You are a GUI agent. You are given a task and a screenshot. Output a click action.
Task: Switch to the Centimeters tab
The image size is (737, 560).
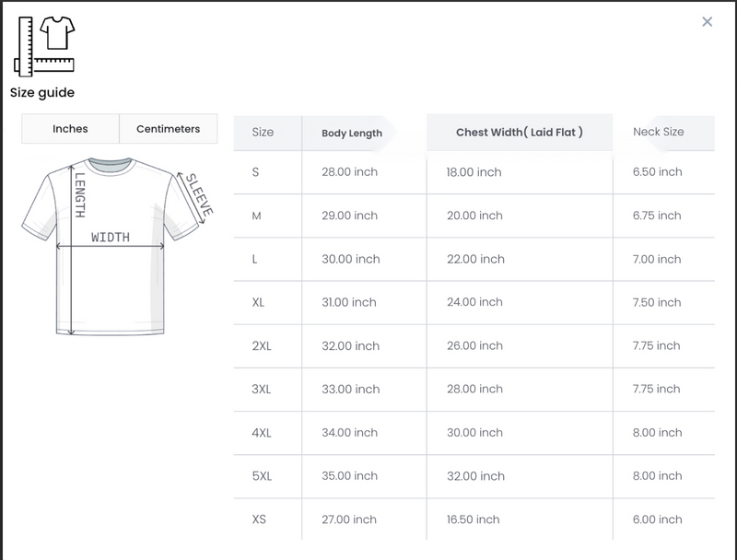(x=168, y=129)
